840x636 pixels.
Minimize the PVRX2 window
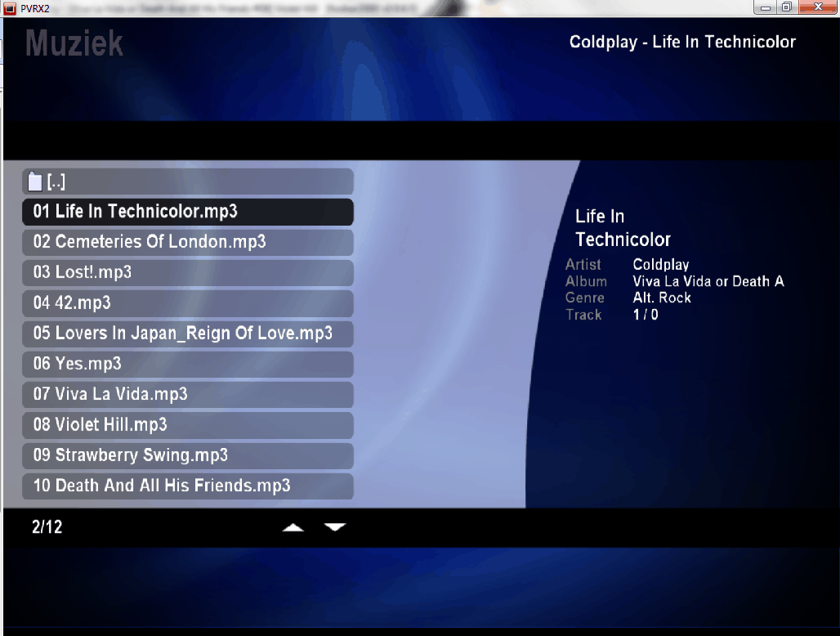coord(766,7)
